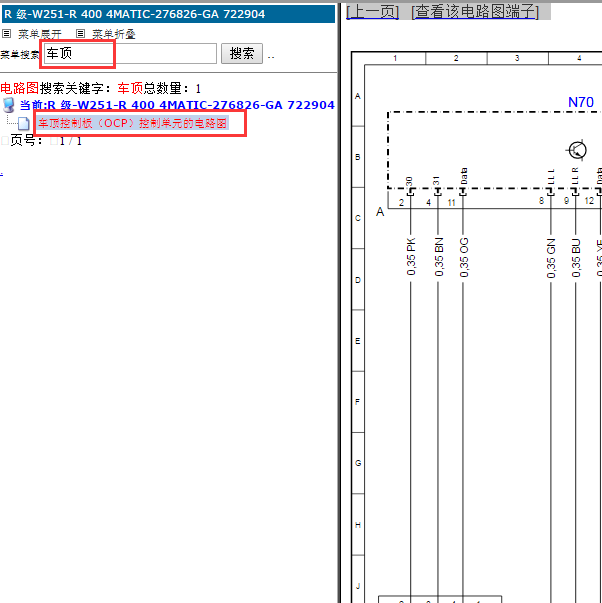Image resolution: width=602 pixels, height=603 pixels.
Task: Click column header 3 of the diagram grid
Action: click(517, 58)
